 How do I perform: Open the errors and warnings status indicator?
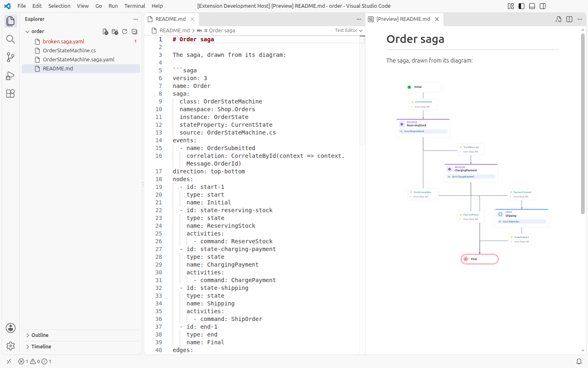35,361
